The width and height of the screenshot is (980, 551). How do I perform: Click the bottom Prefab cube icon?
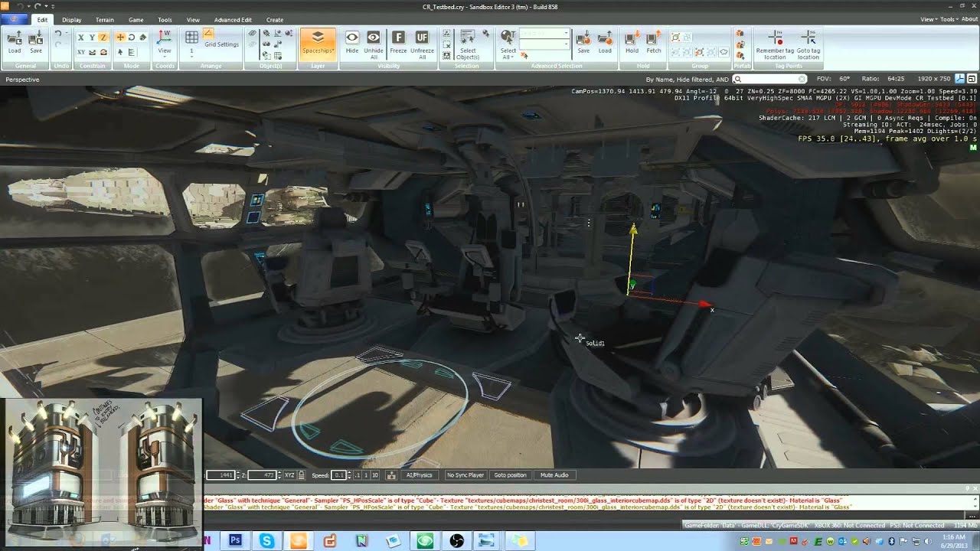740,56
